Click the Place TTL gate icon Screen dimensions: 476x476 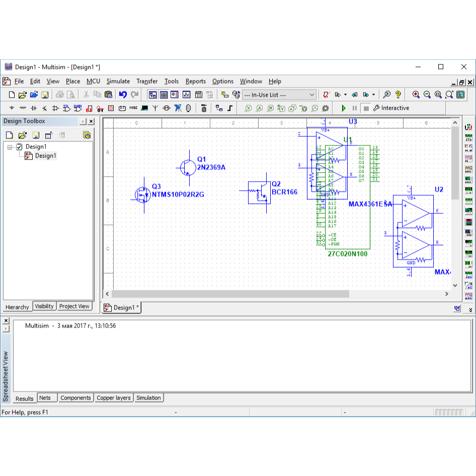coord(66,108)
